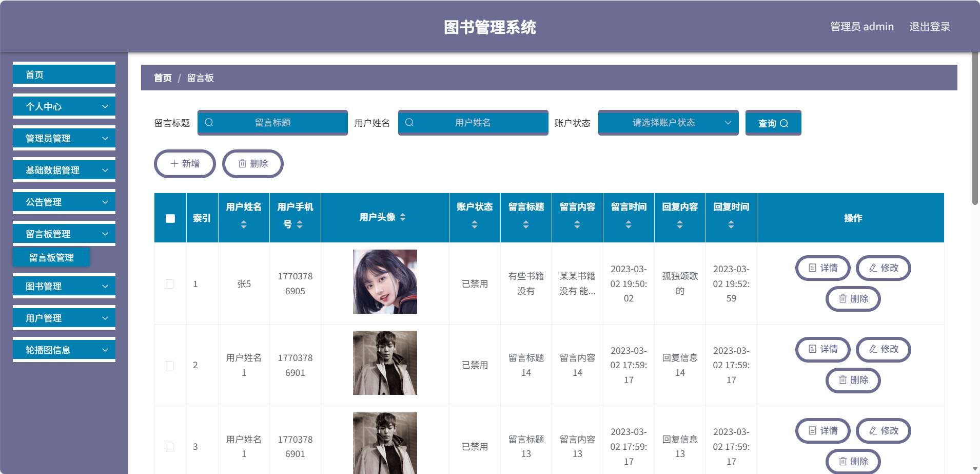Click 回复信息14 cell
Image resolution: width=980 pixels, height=474 pixels.
pos(680,365)
